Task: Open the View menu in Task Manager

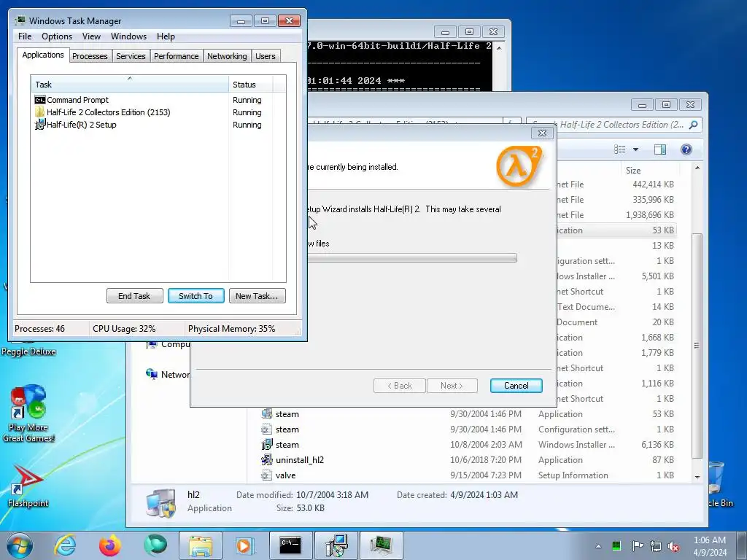Action: coord(91,36)
